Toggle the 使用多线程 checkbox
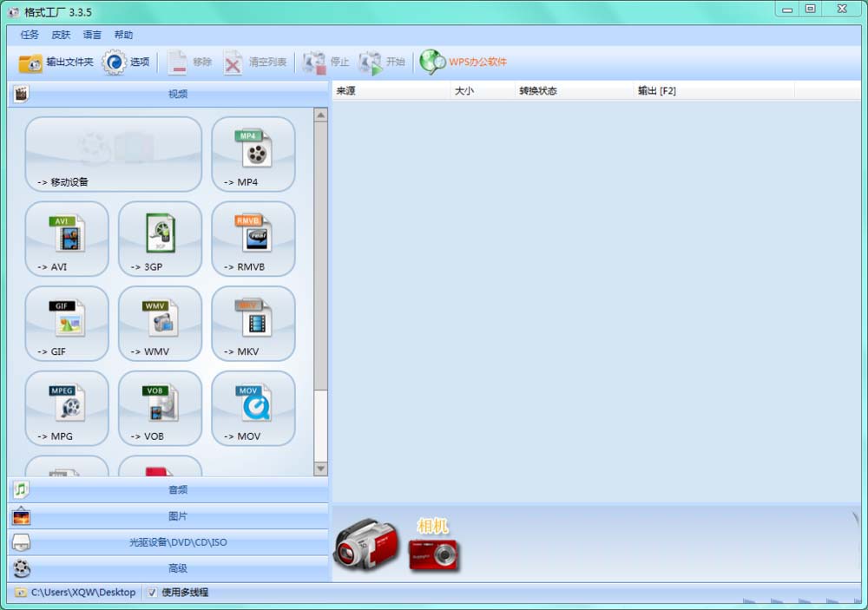The width and height of the screenshot is (868, 610). (153, 593)
